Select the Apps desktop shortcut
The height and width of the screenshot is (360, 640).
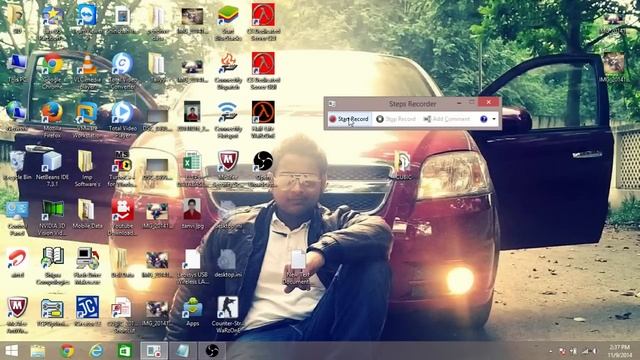[192, 311]
